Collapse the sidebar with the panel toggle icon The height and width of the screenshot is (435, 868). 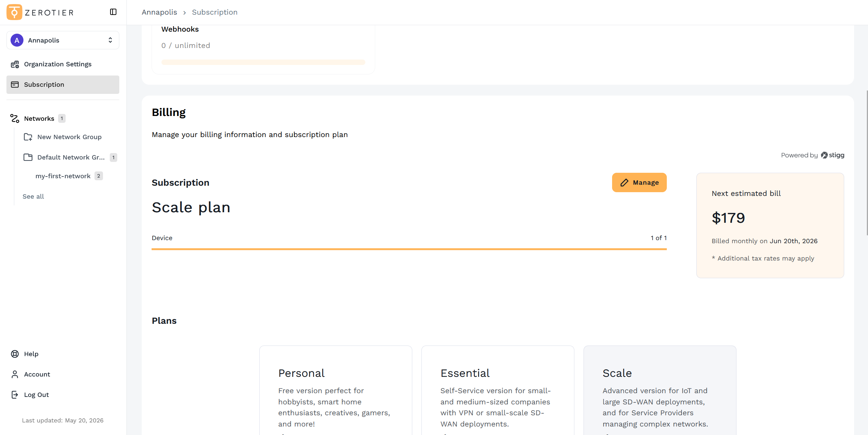113,12
